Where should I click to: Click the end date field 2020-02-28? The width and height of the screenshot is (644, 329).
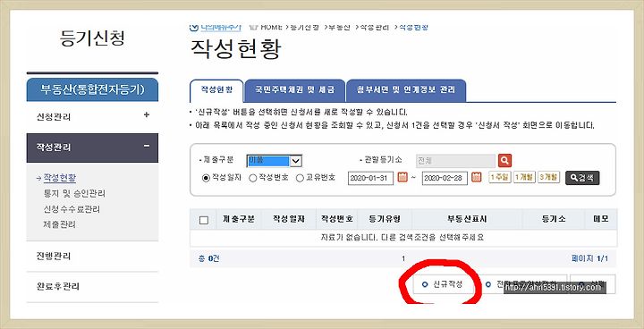(445, 178)
